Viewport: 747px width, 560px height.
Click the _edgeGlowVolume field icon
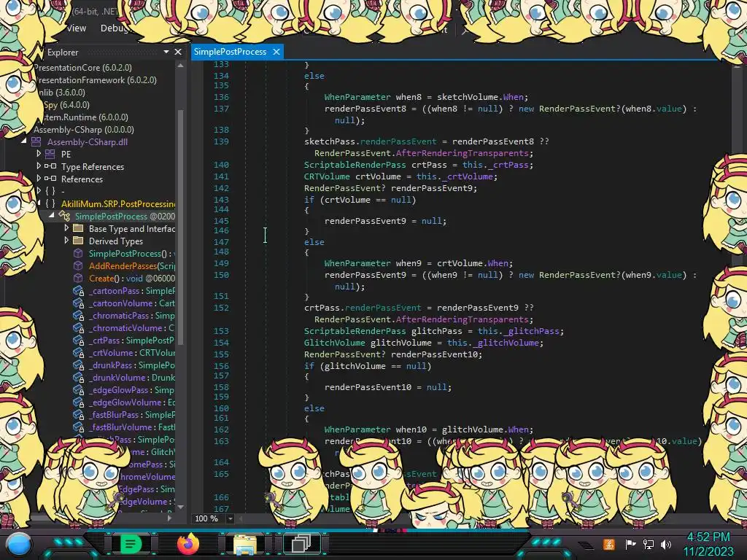[79, 402]
